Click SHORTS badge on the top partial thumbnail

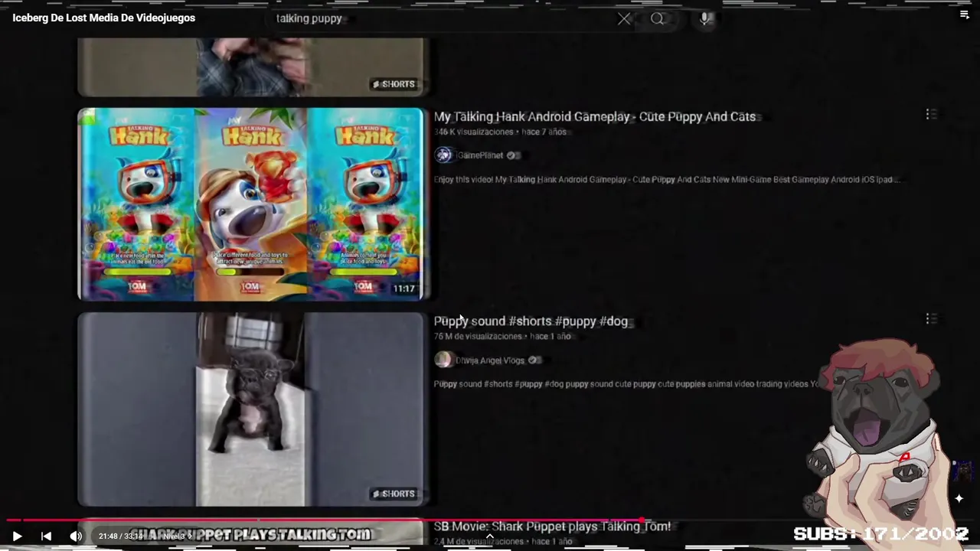[394, 84]
